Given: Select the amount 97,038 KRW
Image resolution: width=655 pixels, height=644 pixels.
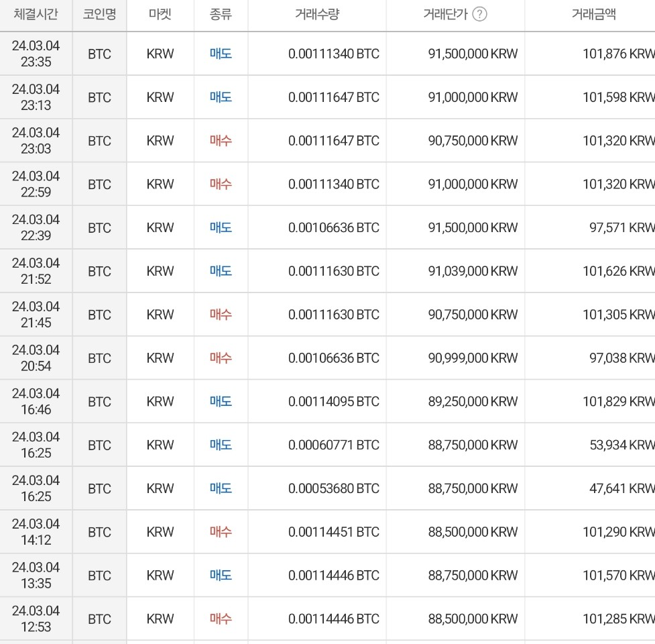Looking at the screenshot, I should point(622,358).
